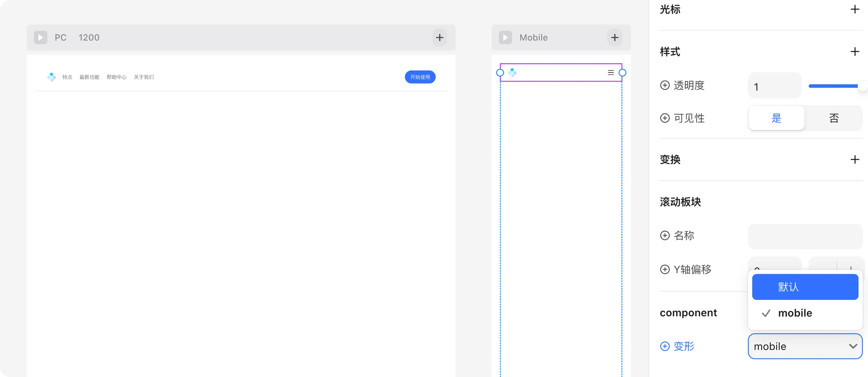The width and height of the screenshot is (868, 377).
Task: Click the 开始使用 button
Action: [x=420, y=77]
